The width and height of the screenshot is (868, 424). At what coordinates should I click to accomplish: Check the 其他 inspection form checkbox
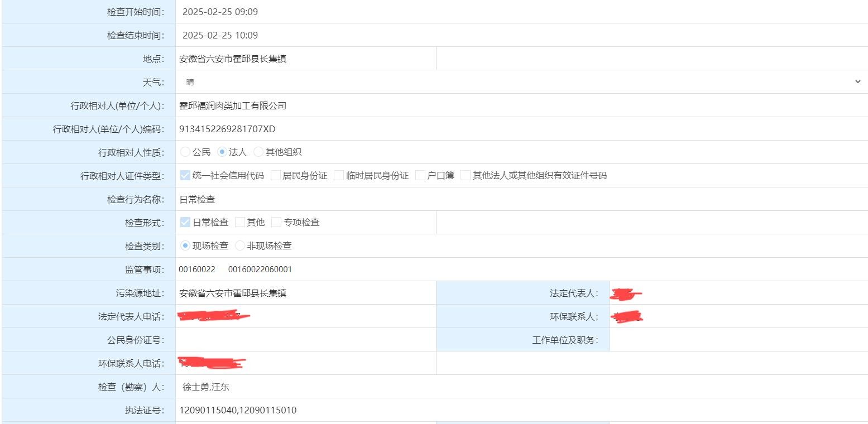point(240,222)
